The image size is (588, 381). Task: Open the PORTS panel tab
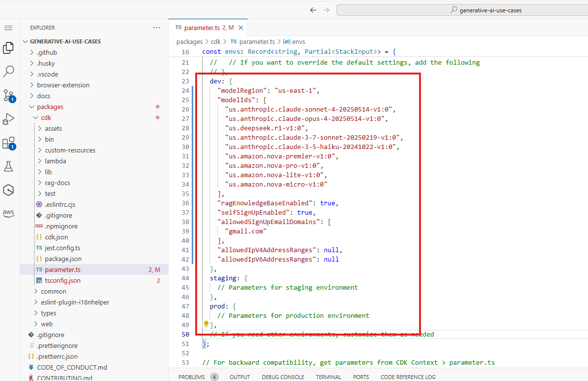point(361,377)
